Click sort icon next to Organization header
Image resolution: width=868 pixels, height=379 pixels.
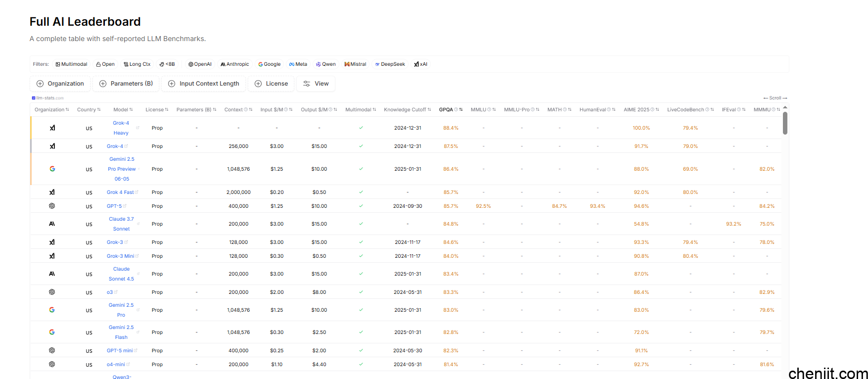[x=67, y=110]
